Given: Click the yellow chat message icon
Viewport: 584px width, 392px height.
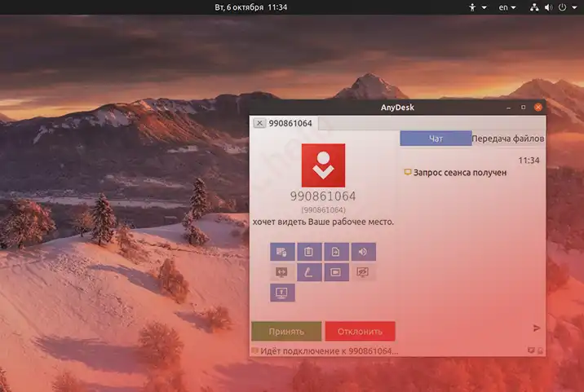Looking at the screenshot, I should coord(408,172).
